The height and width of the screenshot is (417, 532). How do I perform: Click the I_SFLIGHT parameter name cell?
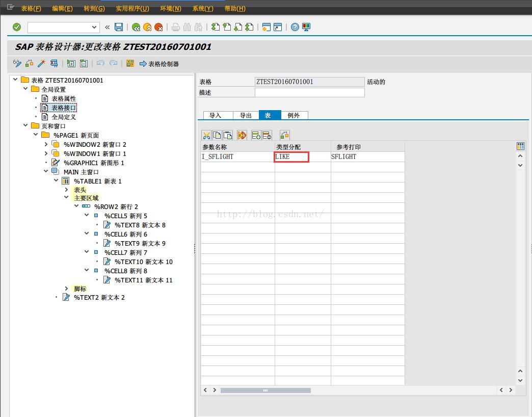[x=237, y=157]
